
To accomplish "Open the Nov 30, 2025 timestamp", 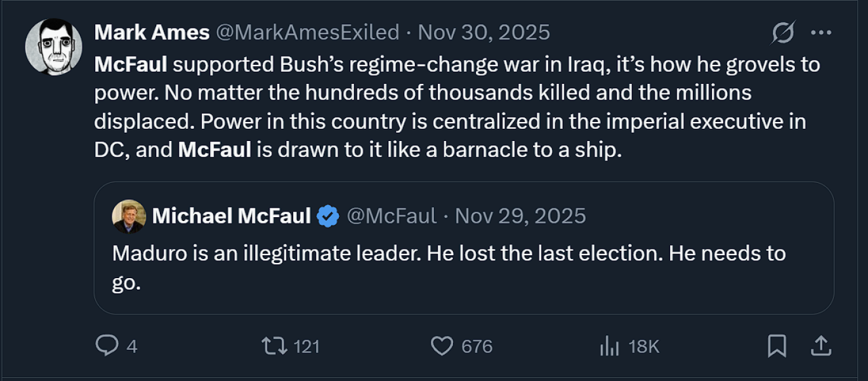I will (484, 32).
